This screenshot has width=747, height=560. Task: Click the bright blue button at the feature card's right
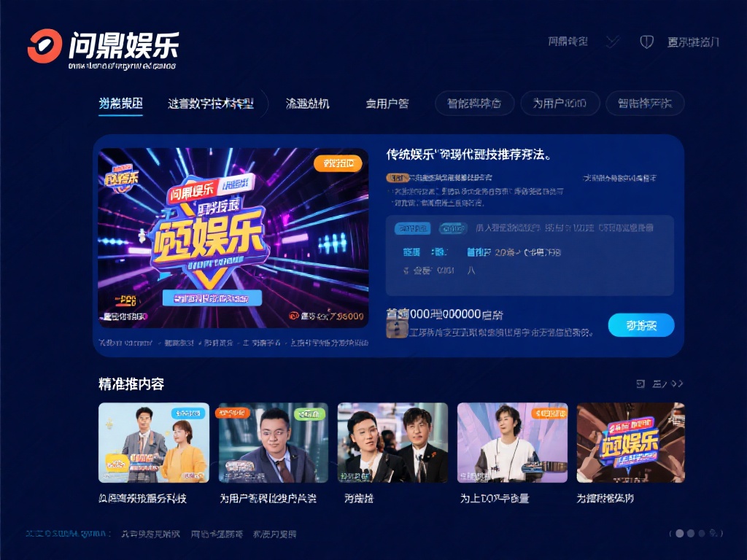tap(641, 325)
